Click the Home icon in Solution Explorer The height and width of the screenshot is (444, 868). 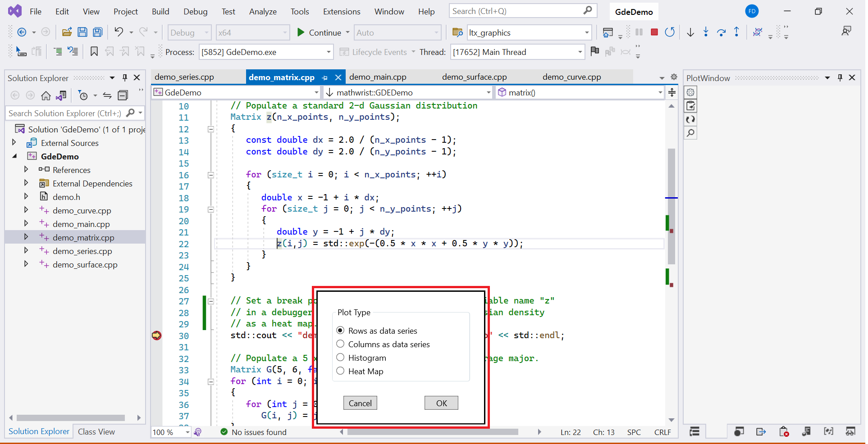[x=46, y=95]
